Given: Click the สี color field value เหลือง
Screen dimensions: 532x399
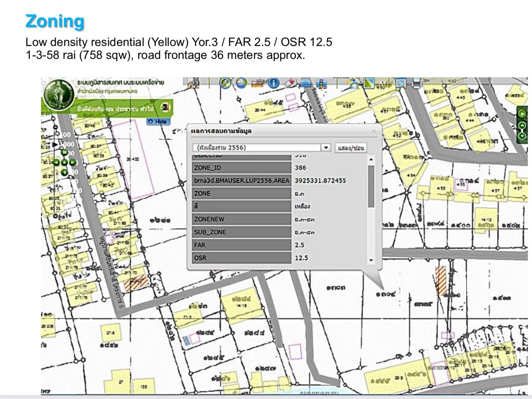Looking at the screenshot, I should tap(302, 206).
